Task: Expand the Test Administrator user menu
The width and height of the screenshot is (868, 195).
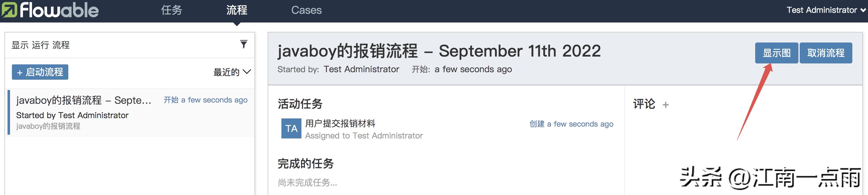Action: tap(826, 10)
